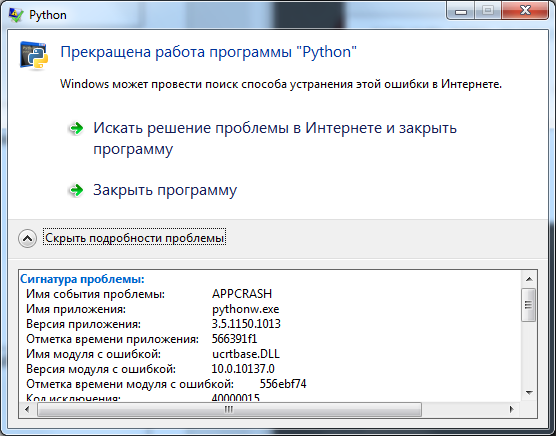Image resolution: width=556 pixels, height=436 pixels.
Task: Select the module timestamp '556ebf74'
Action: (x=283, y=384)
